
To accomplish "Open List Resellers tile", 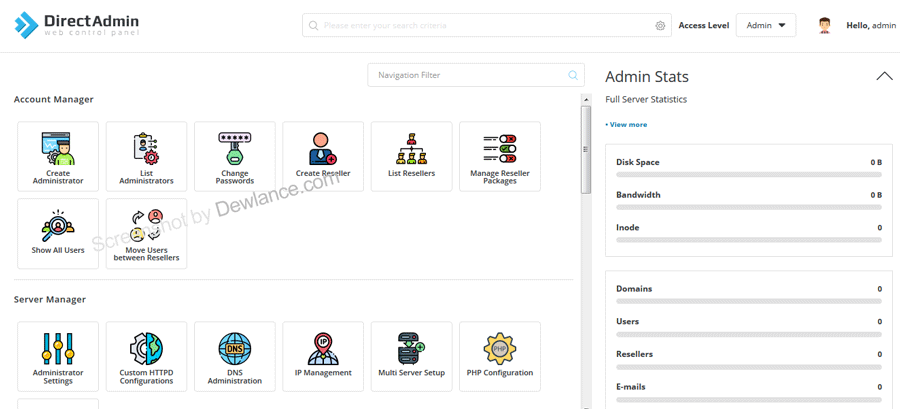I will click(x=412, y=156).
